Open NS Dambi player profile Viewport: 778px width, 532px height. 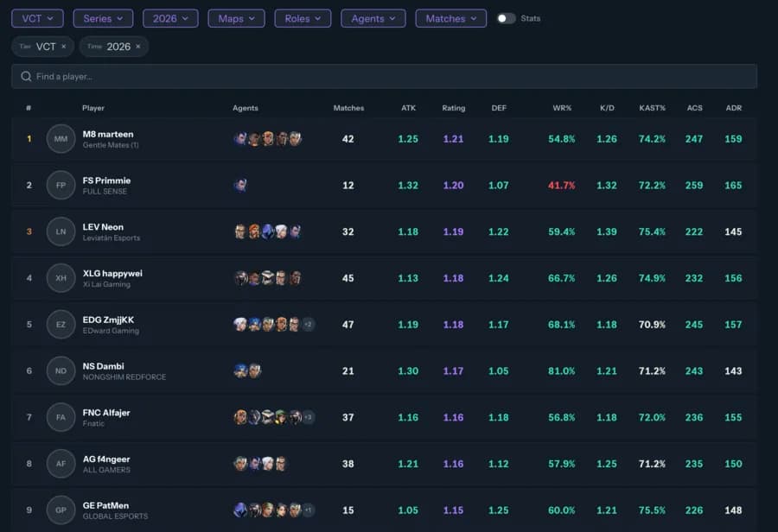[103, 366]
